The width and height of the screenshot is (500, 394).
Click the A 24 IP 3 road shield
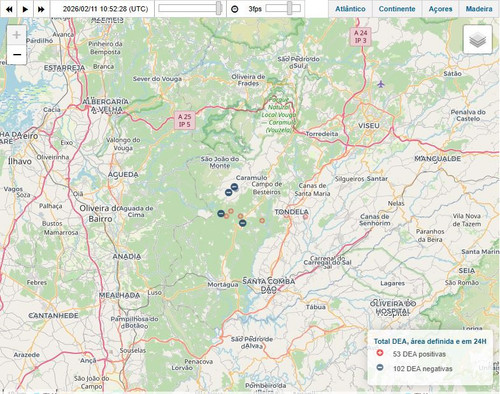coord(361,37)
